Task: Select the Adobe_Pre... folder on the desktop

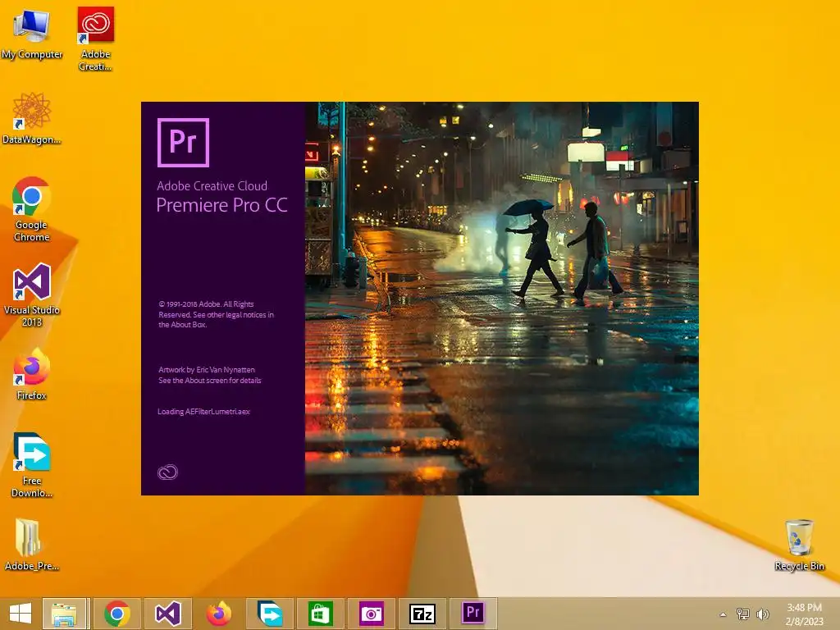Action: (x=32, y=545)
